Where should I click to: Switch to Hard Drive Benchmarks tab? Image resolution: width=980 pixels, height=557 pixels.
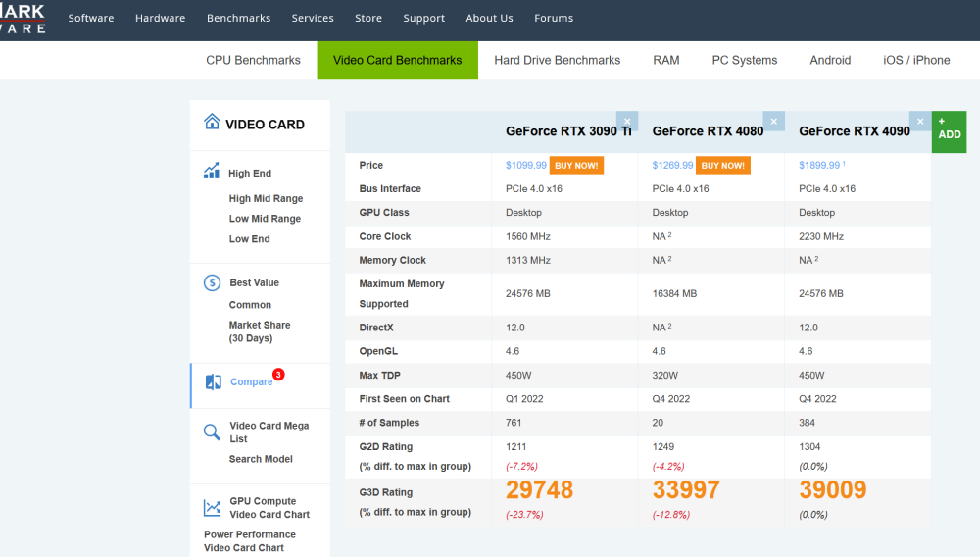click(x=557, y=60)
